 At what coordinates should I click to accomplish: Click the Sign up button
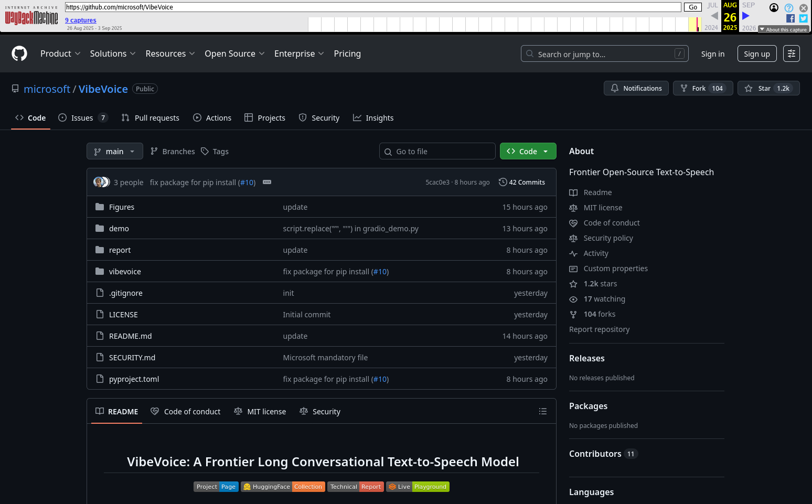point(757,53)
